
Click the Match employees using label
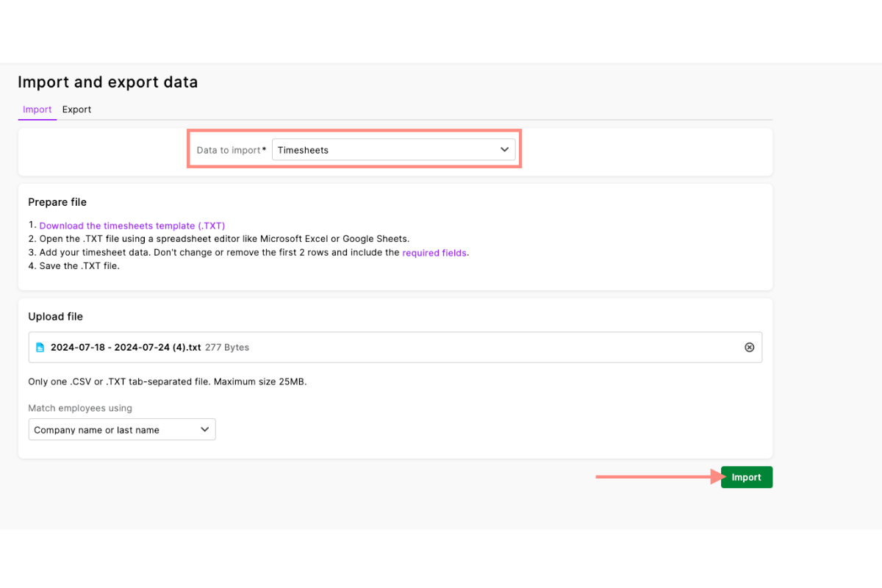point(79,408)
